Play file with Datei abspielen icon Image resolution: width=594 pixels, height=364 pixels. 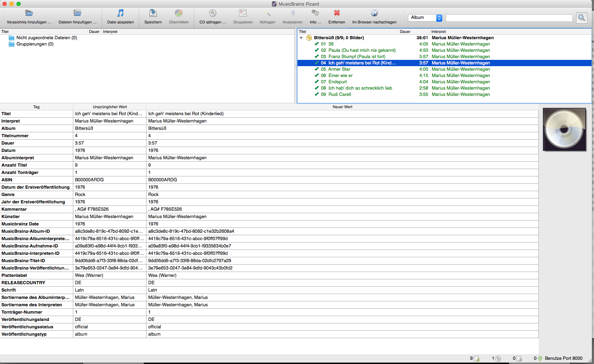[121, 13]
